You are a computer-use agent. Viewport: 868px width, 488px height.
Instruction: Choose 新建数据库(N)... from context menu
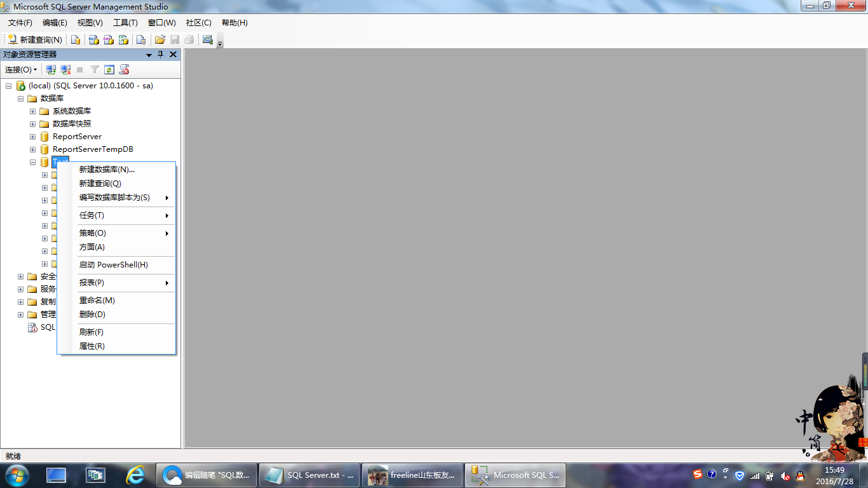(x=116, y=170)
